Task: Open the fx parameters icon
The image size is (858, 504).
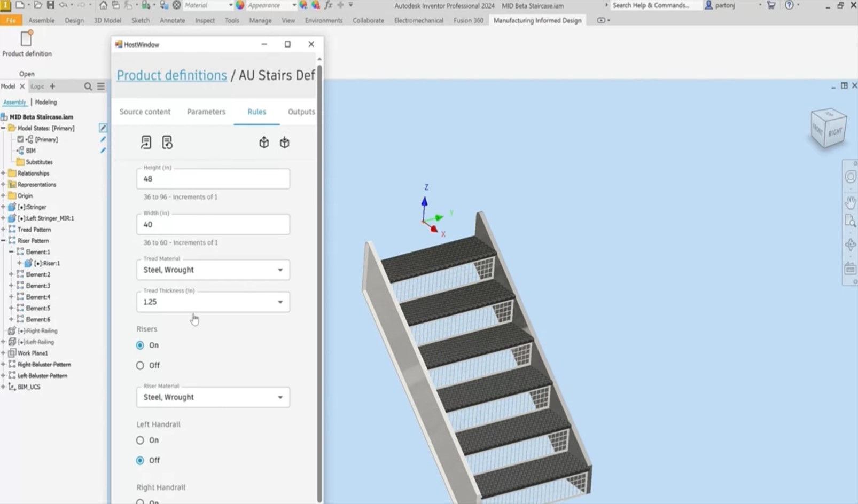Action: click(x=329, y=5)
